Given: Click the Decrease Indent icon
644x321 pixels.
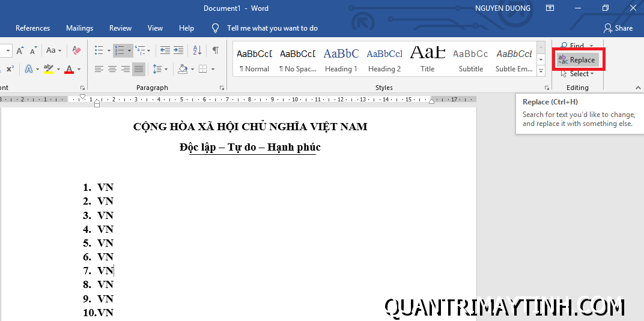Looking at the screenshot, I should [x=165, y=50].
